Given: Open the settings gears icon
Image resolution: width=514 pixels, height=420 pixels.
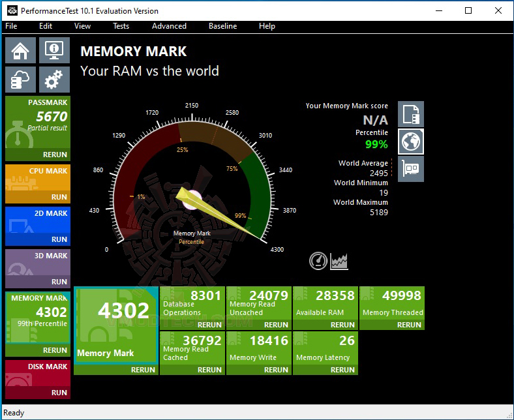Looking at the screenshot, I should pos(54,80).
